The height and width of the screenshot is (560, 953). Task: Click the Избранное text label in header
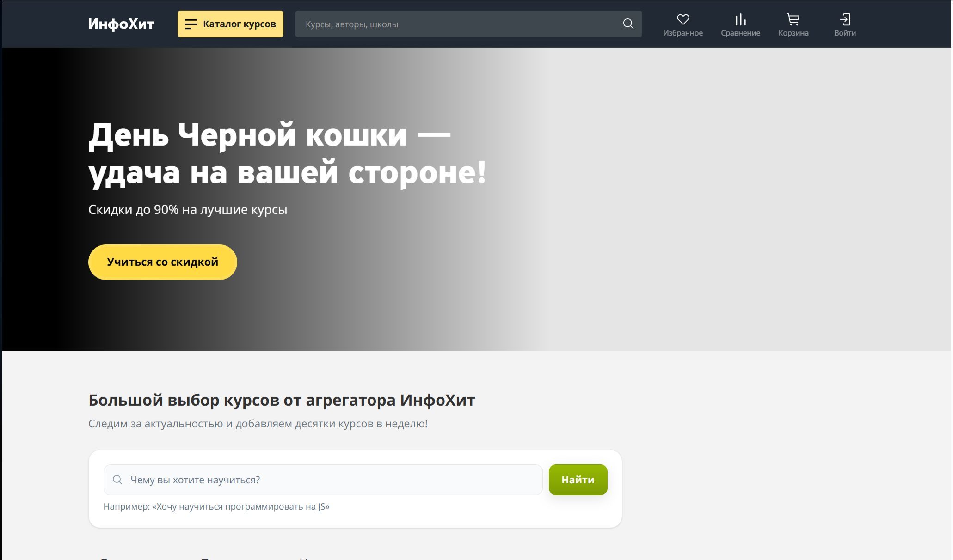[x=682, y=33]
